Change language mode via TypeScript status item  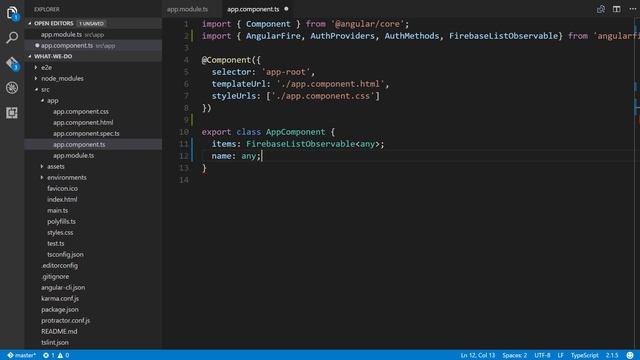click(x=584, y=355)
